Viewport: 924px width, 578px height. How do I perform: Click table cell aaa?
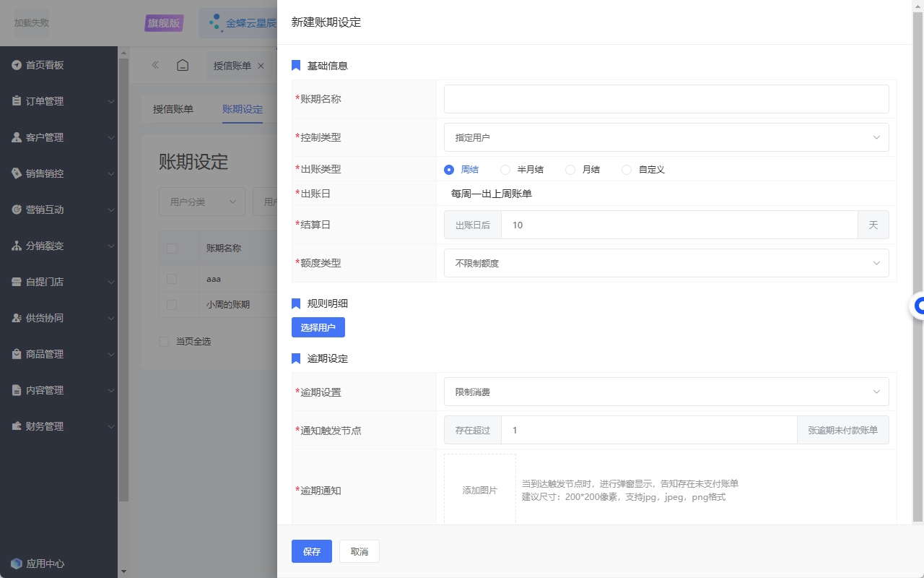214,279
